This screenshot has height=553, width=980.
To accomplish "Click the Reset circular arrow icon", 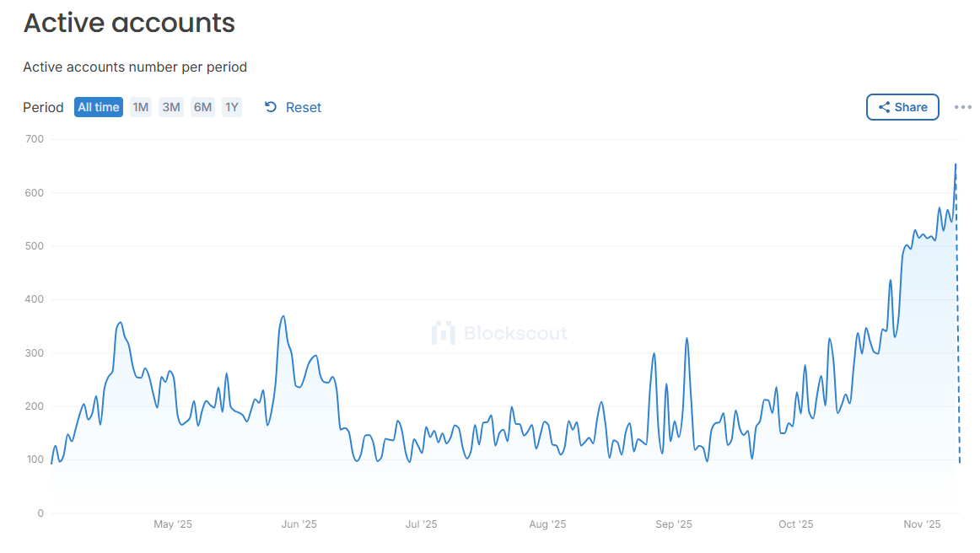I will (x=269, y=107).
